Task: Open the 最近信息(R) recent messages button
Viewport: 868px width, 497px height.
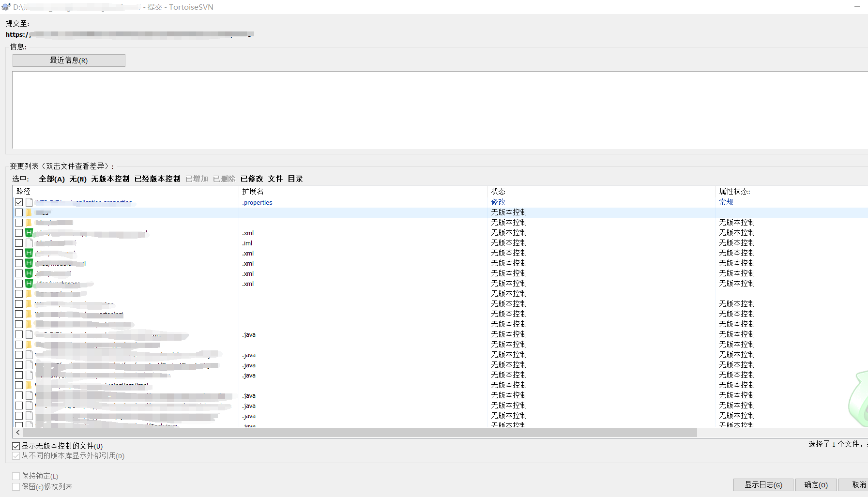Action: (x=69, y=60)
